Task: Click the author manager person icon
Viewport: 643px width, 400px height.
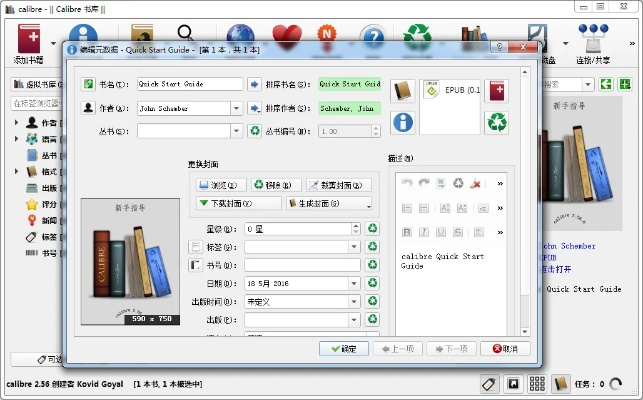Action: point(88,108)
